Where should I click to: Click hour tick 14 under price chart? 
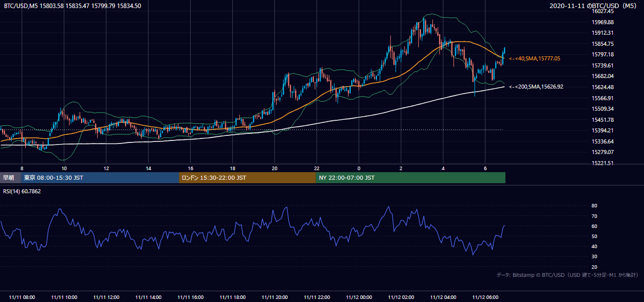tap(148, 168)
